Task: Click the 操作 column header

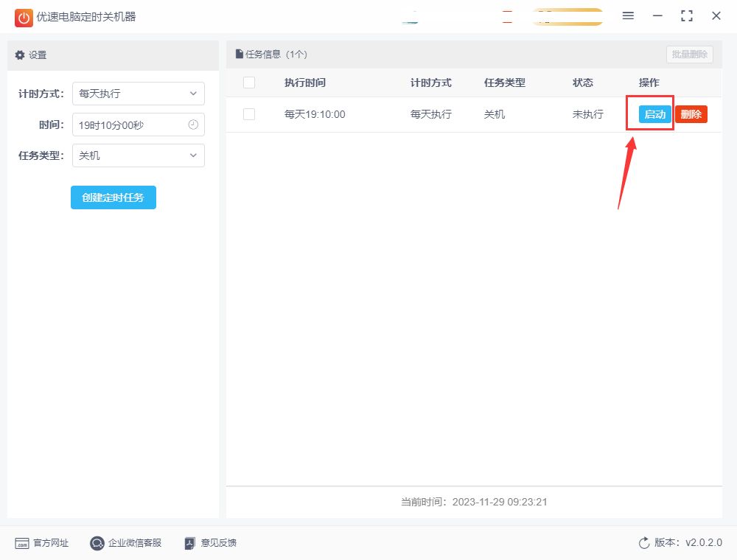Action: [x=649, y=83]
